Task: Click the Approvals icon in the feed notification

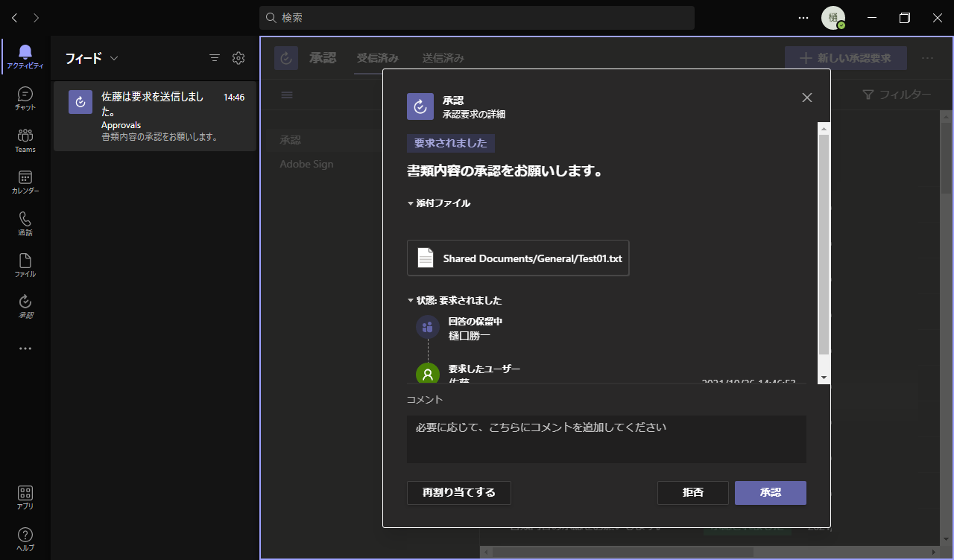Action: (80, 102)
